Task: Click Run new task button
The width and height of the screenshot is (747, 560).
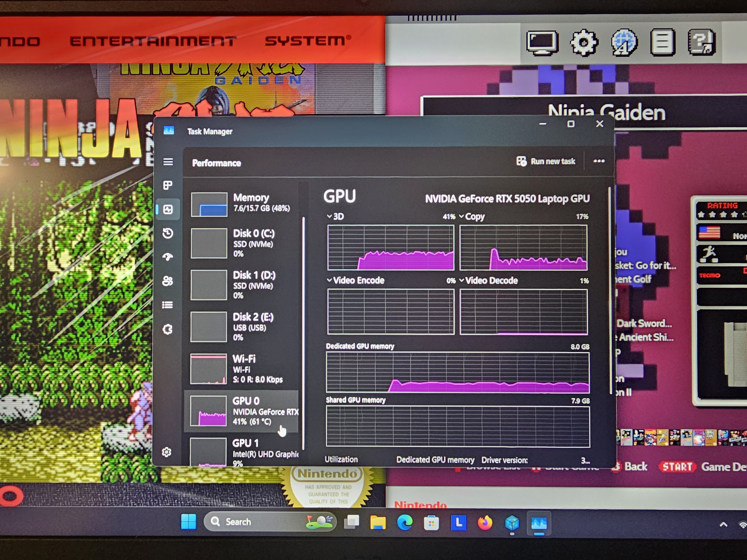Action: (x=546, y=161)
